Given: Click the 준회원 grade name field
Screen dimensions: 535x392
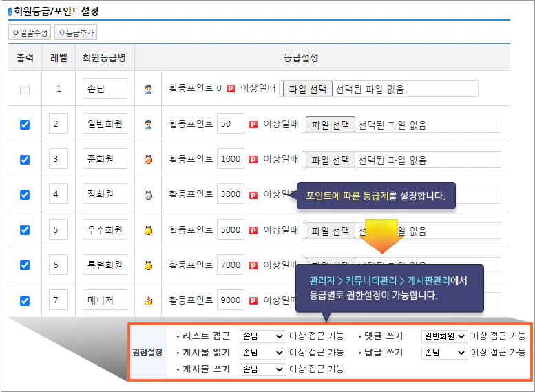Looking at the screenshot, I should 105,158.
